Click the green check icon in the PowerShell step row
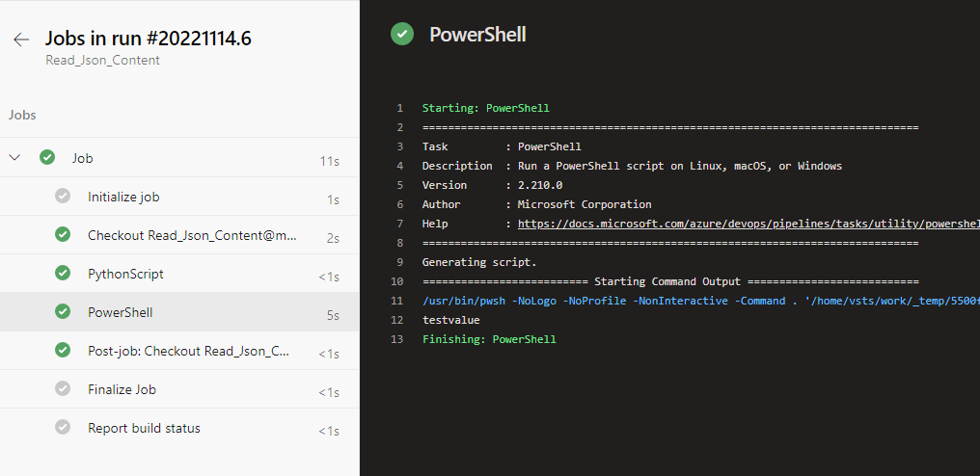The width and height of the screenshot is (980, 476). tap(63, 311)
